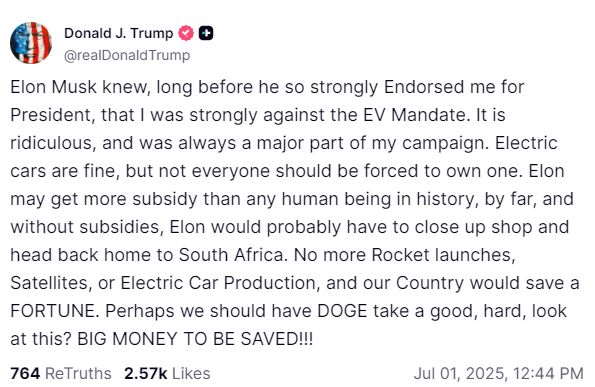The width and height of the screenshot is (595, 387).
Task: Click the phrase "EV Mandate"
Action: (414, 115)
